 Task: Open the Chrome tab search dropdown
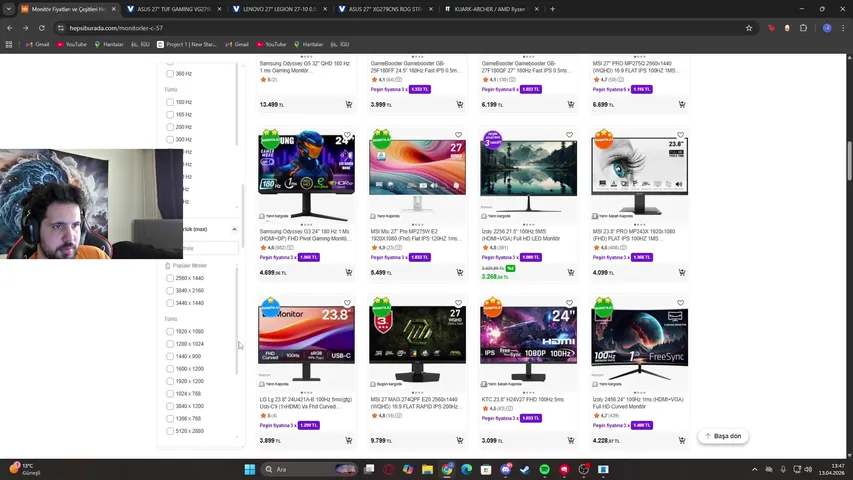click(9, 9)
